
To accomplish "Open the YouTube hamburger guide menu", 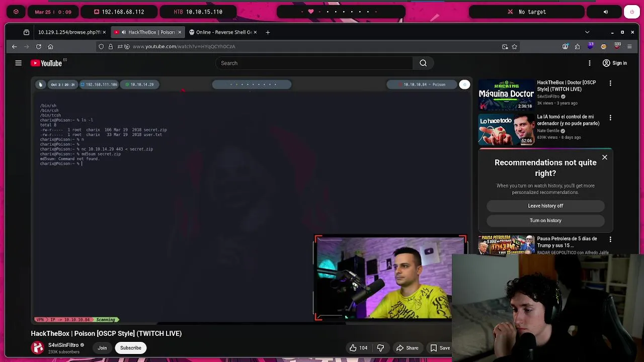I will (x=18, y=63).
